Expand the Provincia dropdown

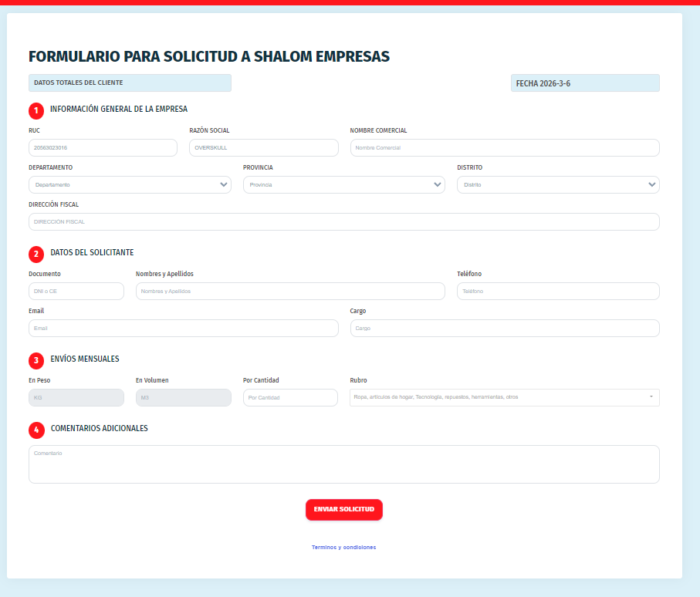coord(343,185)
